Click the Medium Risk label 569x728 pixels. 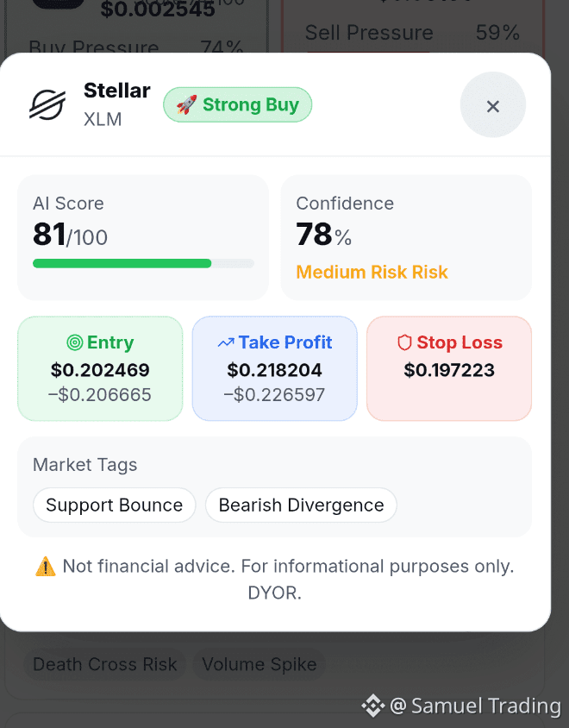(372, 272)
